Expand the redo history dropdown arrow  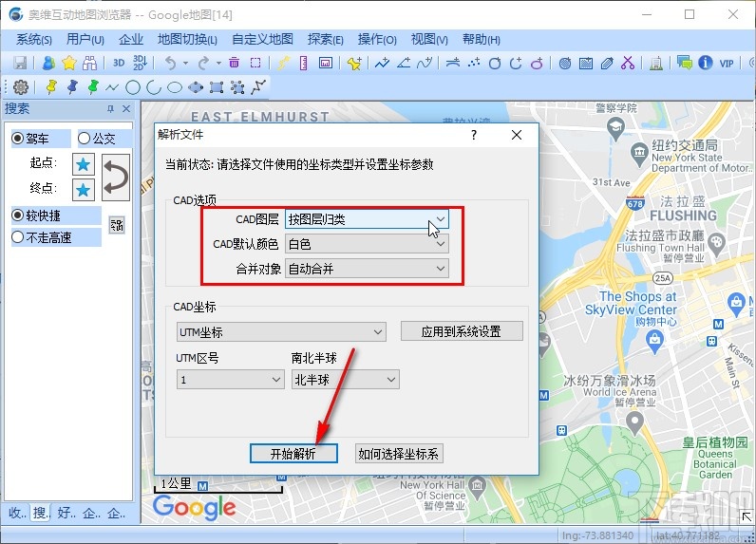point(218,63)
